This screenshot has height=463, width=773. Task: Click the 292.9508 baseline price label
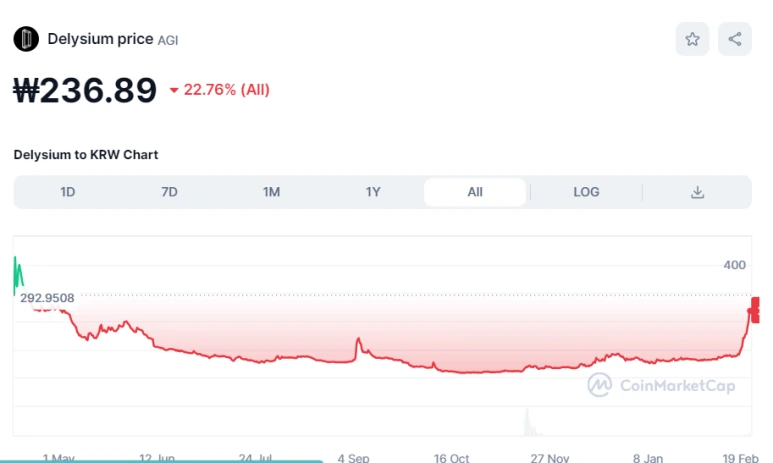[47, 298]
